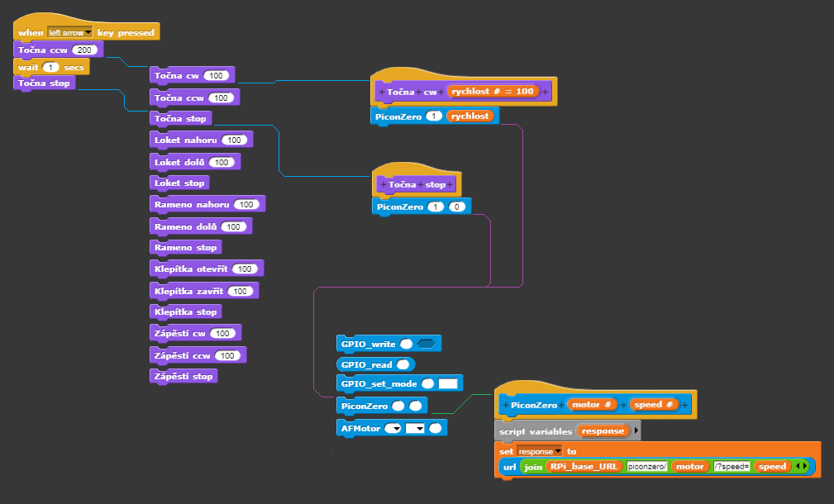This screenshot has height=504, width=834.
Task: Click the 100 value in Zápěstí ccw block
Action: pyautogui.click(x=227, y=355)
